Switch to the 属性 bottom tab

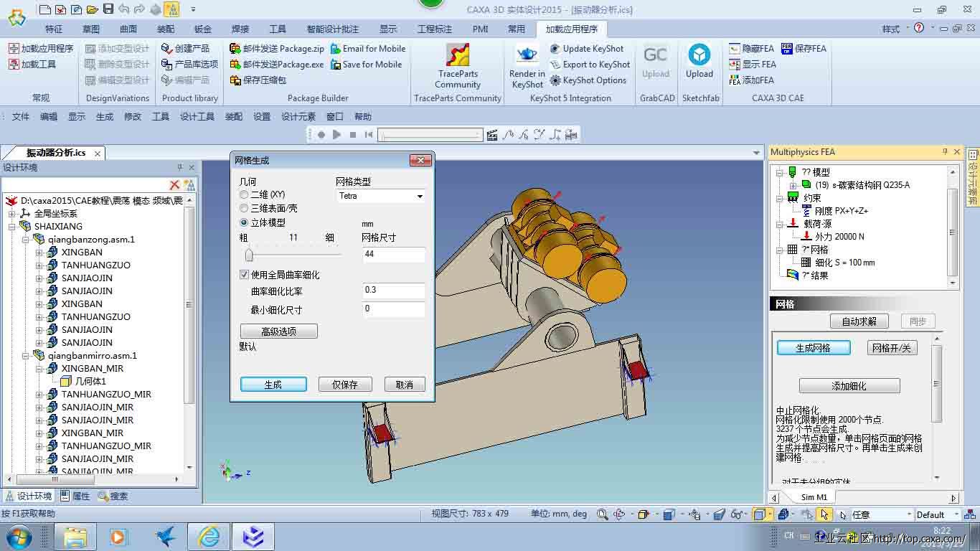(75, 496)
